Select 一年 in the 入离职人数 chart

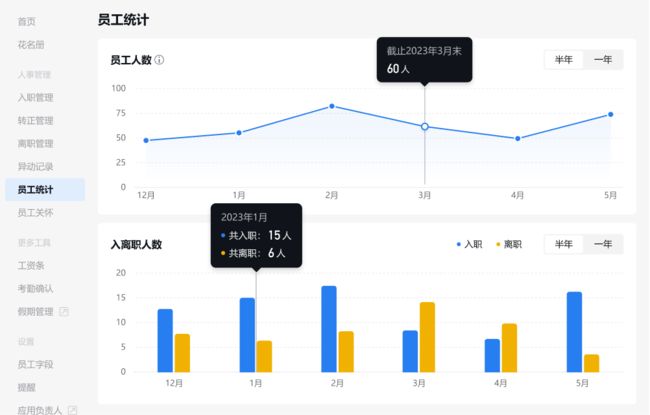[x=603, y=244]
